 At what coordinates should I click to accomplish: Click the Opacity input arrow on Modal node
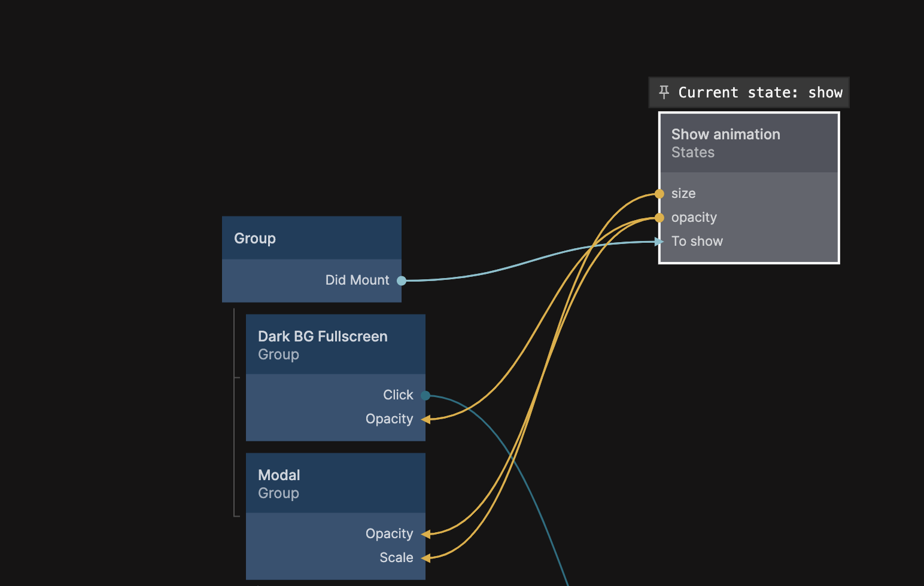point(425,534)
